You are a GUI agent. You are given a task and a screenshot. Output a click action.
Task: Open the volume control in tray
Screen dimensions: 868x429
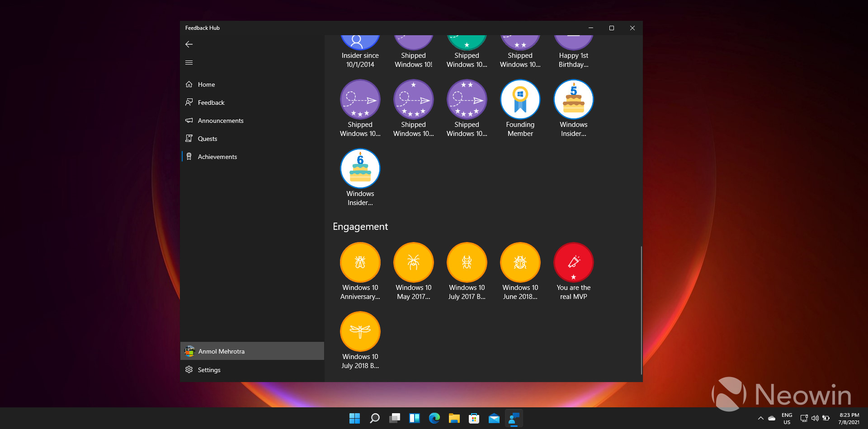pos(815,419)
